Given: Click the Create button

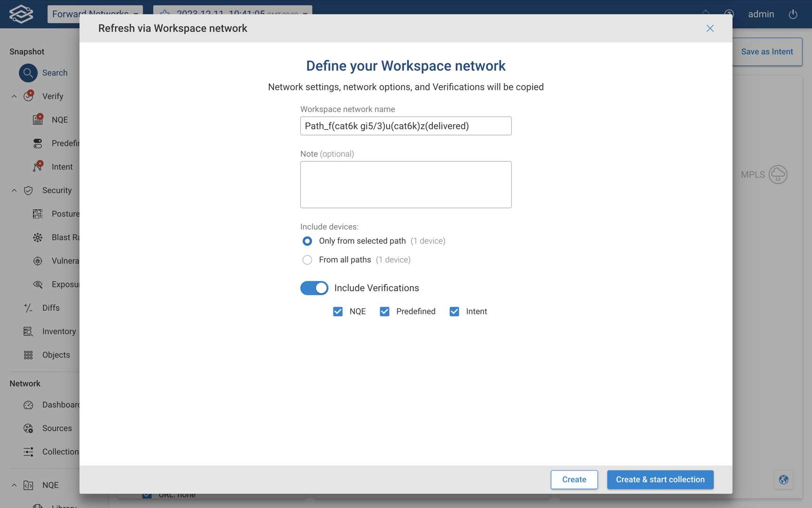Looking at the screenshot, I should click(x=574, y=479).
